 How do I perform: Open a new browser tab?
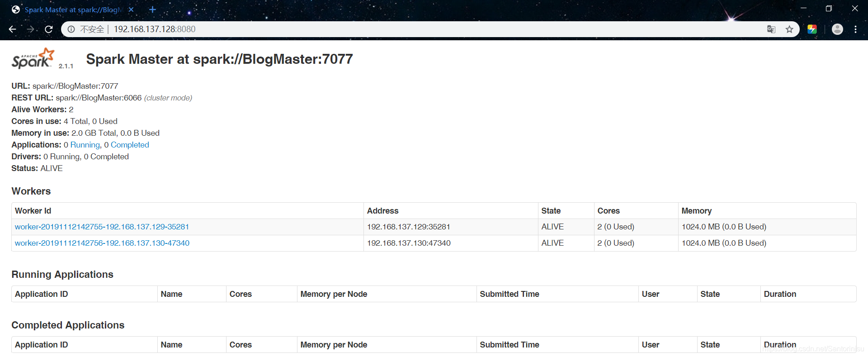tap(152, 10)
